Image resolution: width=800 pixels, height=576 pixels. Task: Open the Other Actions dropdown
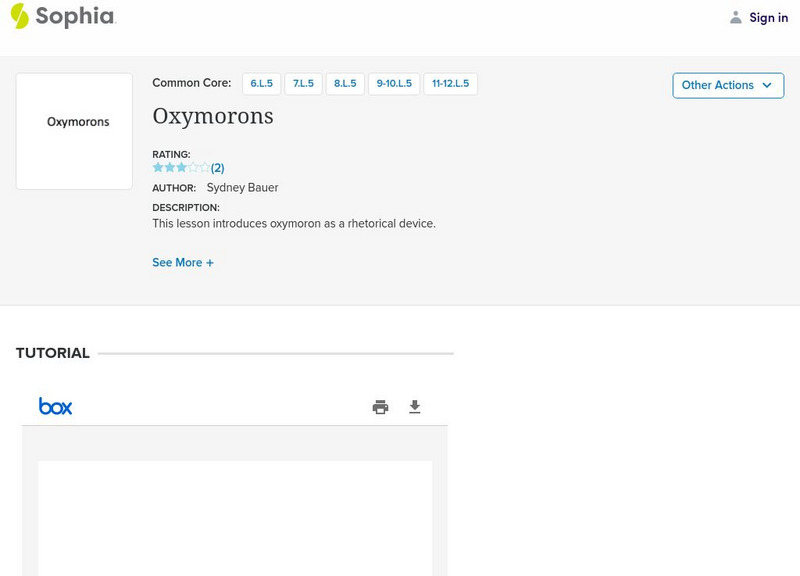coord(727,85)
